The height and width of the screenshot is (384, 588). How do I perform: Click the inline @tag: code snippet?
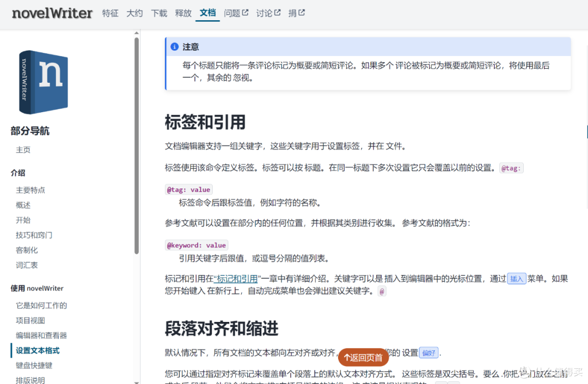511,168
